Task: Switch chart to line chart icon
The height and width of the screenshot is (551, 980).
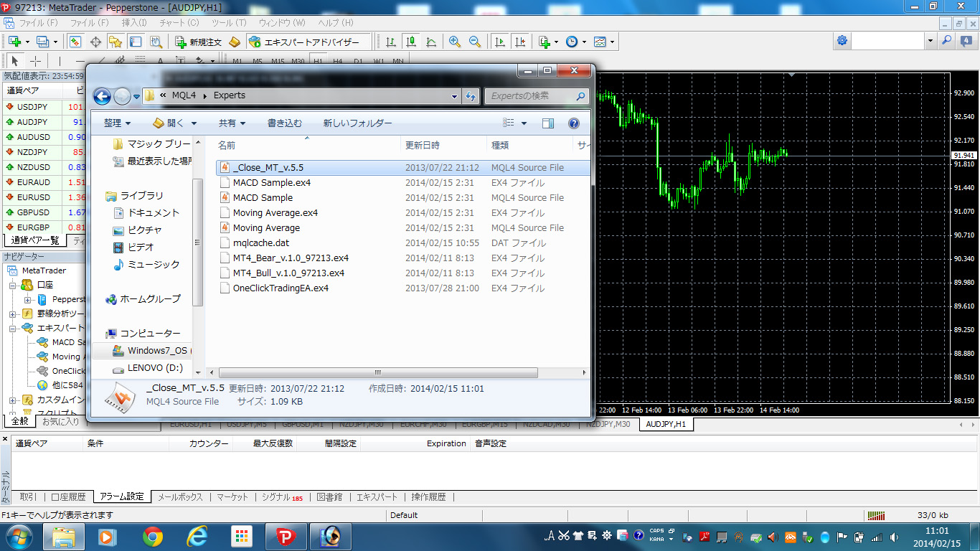Action: pos(431,42)
